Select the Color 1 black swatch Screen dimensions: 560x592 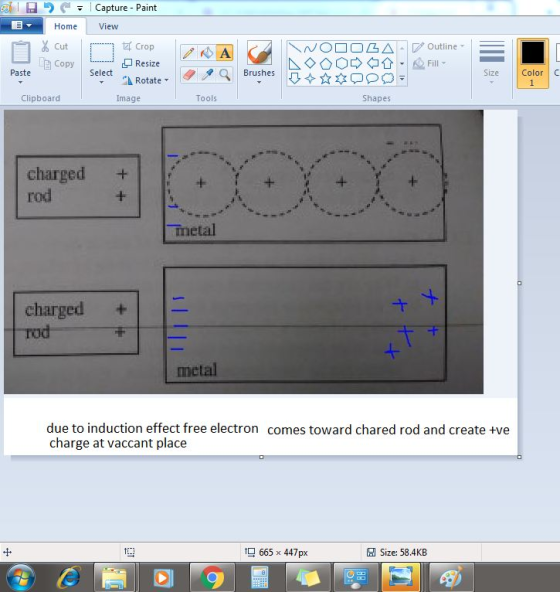[532, 63]
